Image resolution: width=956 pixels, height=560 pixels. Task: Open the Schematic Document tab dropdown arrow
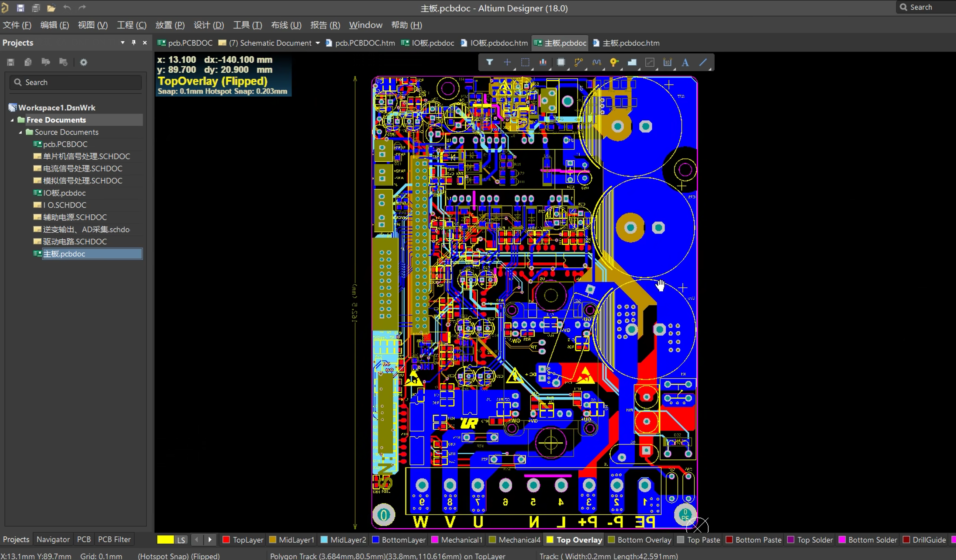click(x=318, y=43)
